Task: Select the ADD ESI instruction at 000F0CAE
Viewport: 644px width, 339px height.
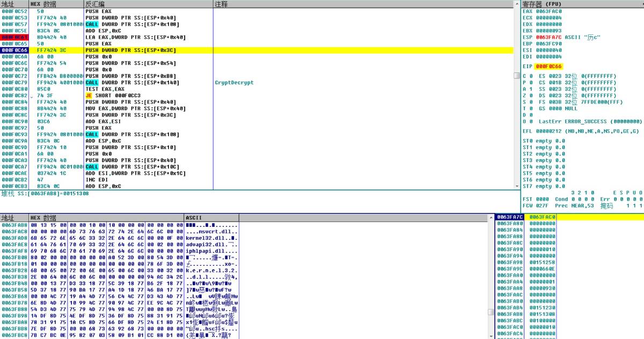Action: (135, 173)
